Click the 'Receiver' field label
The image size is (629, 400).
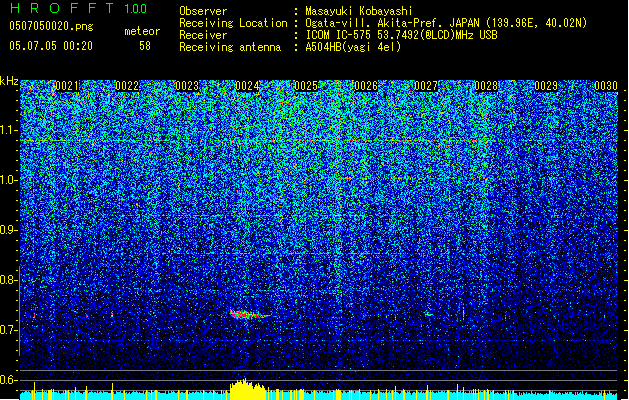(x=203, y=35)
